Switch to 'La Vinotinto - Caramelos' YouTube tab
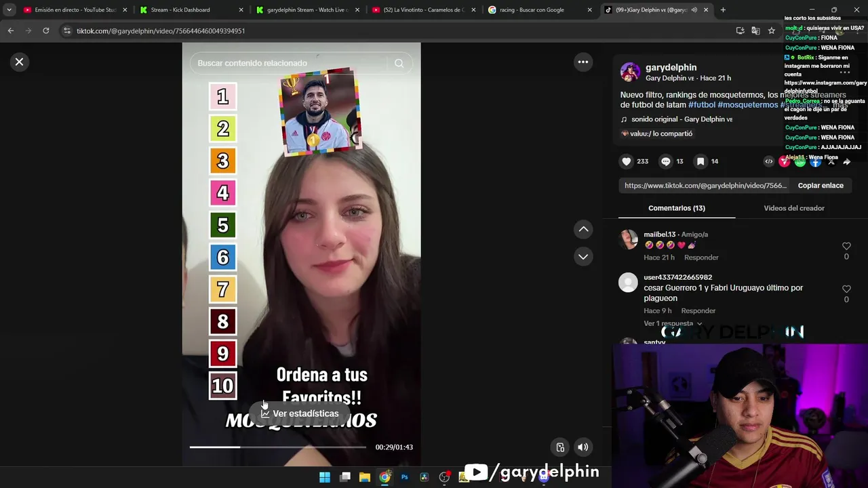The height and width of the screenshot is (488, 868). [x=423, y=10]
